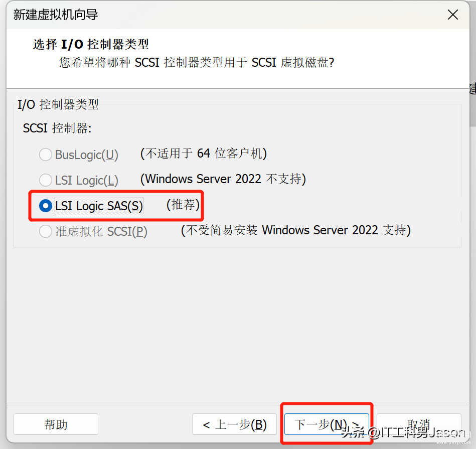Click the BusLogic(U) option label
The width and height of the screenshot is (476, 449).
[x=86, y=155]
